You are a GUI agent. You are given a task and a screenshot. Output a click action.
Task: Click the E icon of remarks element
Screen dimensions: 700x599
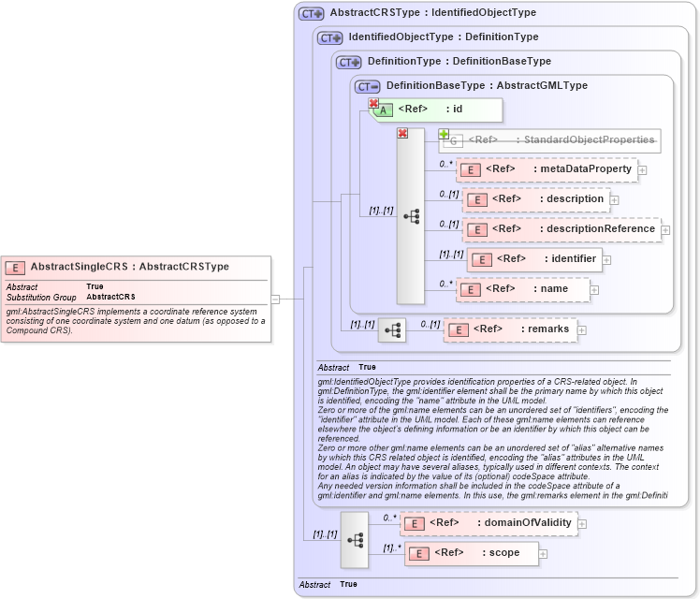pyautogui.click(x=458, y=329)
